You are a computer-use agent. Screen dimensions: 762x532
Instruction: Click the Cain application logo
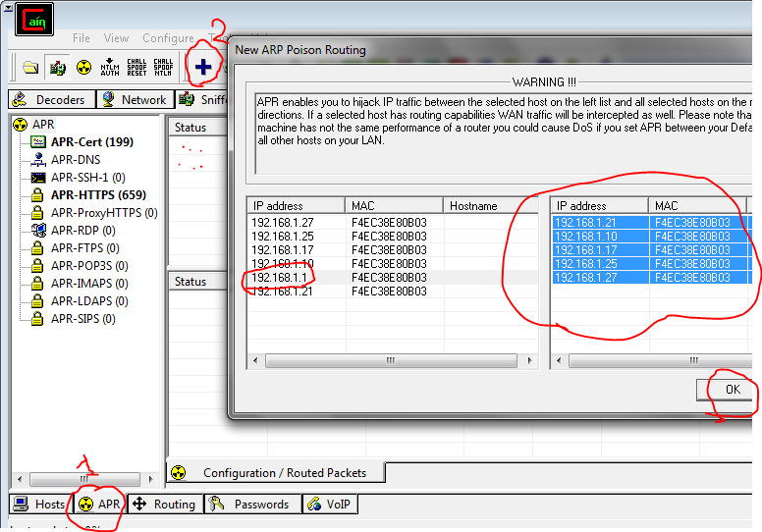[34, 20]
